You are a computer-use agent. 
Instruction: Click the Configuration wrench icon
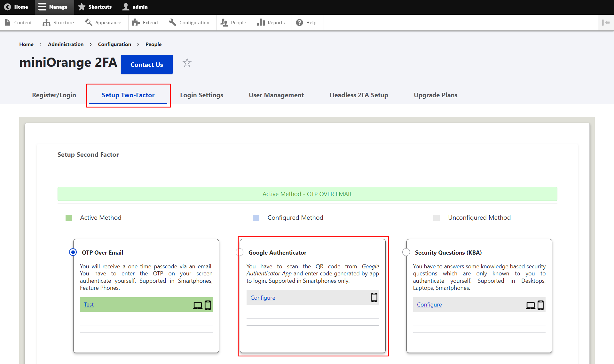click(173, 22)
